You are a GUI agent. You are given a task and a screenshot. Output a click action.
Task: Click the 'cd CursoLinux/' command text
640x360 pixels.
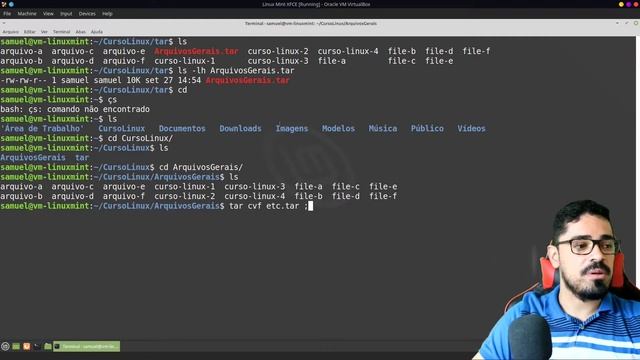140,138
